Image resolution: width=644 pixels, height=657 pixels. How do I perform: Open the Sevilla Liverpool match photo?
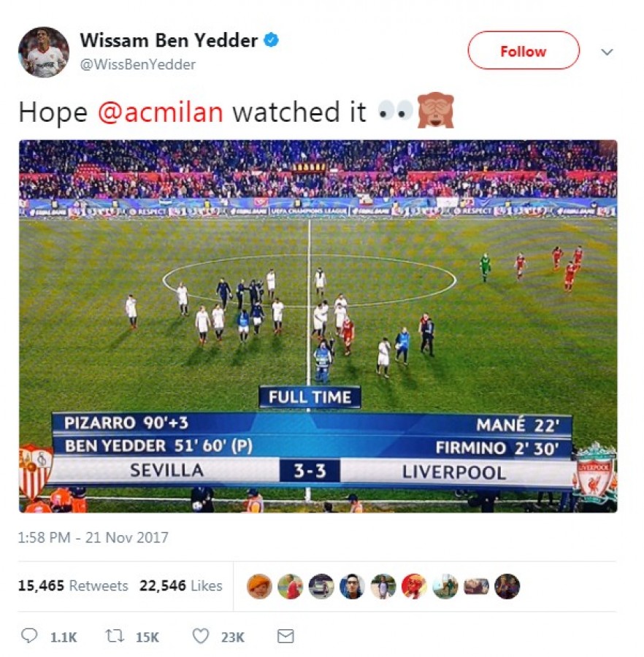[x=318, y=326]
